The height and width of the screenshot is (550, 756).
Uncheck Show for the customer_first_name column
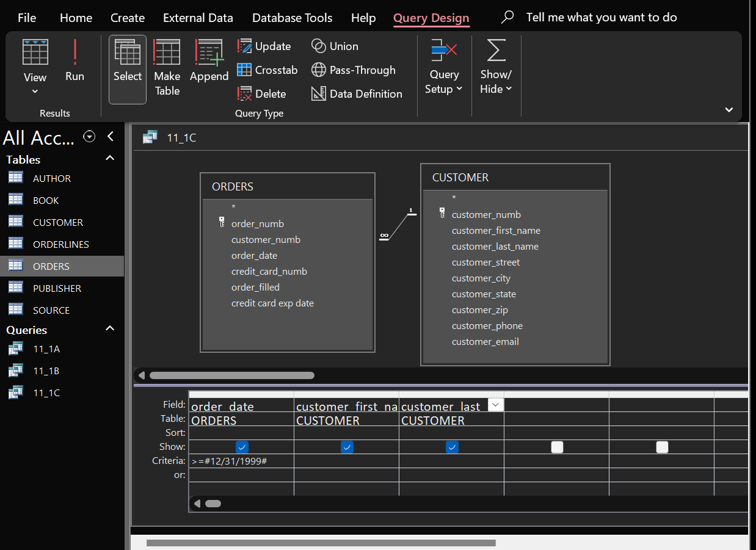[x=347, y=447]
